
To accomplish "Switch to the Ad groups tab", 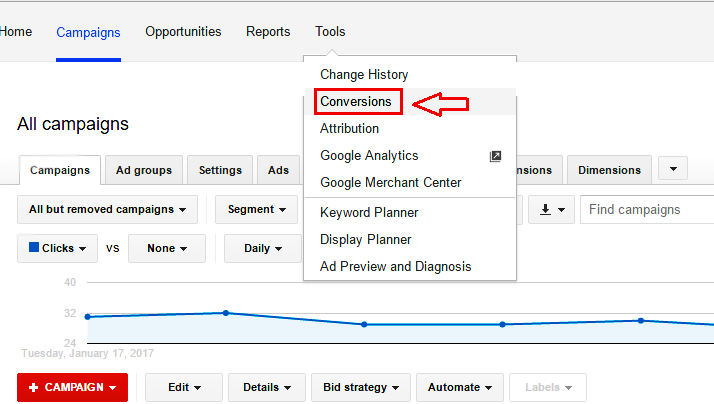I will pyautogui.click(x=143, y=170).
